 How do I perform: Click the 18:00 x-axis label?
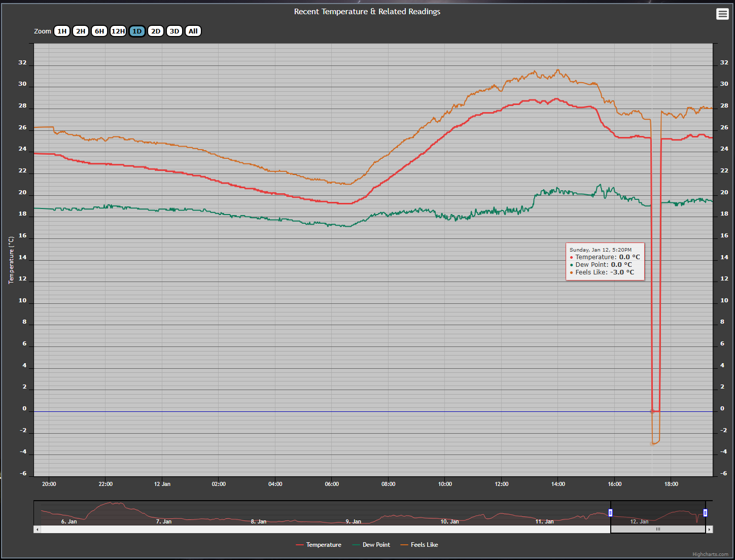tap(671, 484)
